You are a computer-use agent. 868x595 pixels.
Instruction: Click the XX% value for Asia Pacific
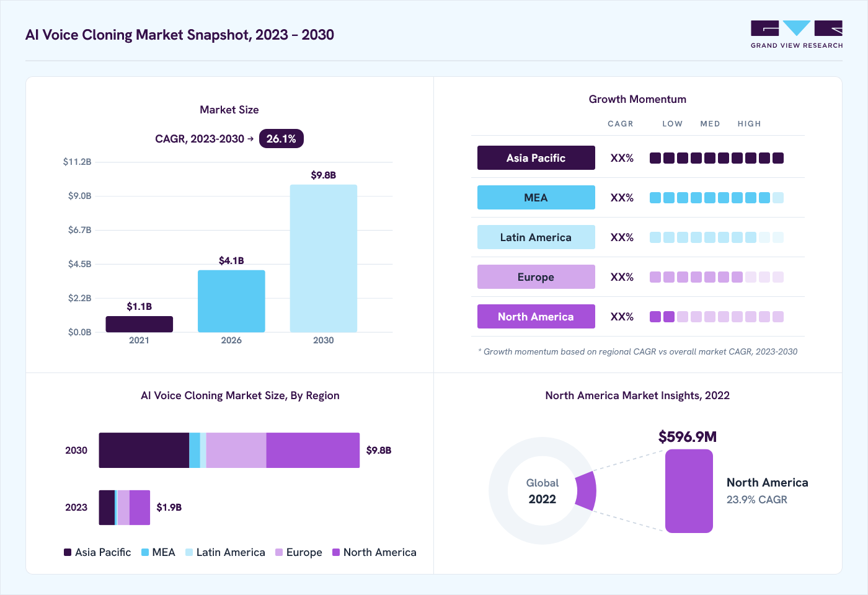pos(622,158)
